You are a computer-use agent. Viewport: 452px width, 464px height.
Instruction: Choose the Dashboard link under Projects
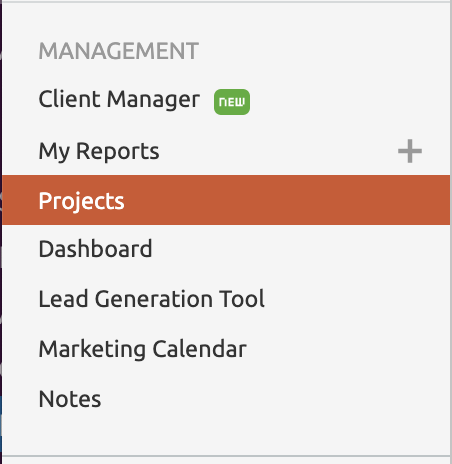click(95, 249)
